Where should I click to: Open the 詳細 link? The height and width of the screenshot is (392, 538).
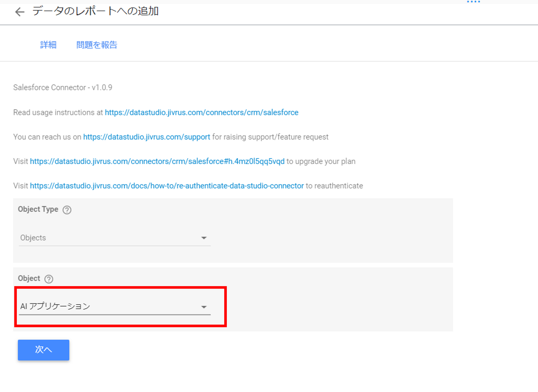48,45
